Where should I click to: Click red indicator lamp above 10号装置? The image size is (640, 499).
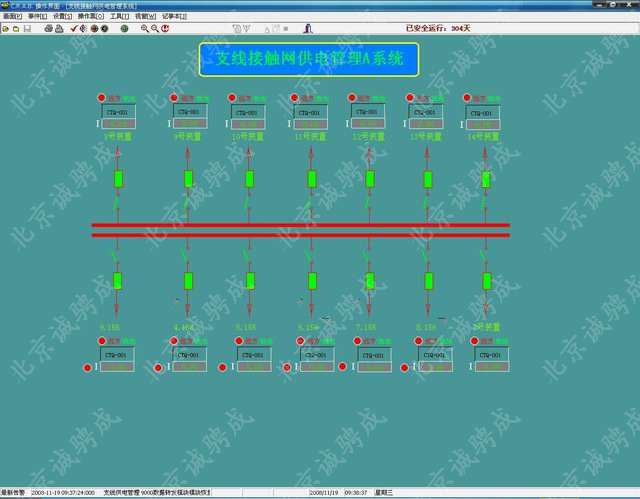click(x=232, y=98)
